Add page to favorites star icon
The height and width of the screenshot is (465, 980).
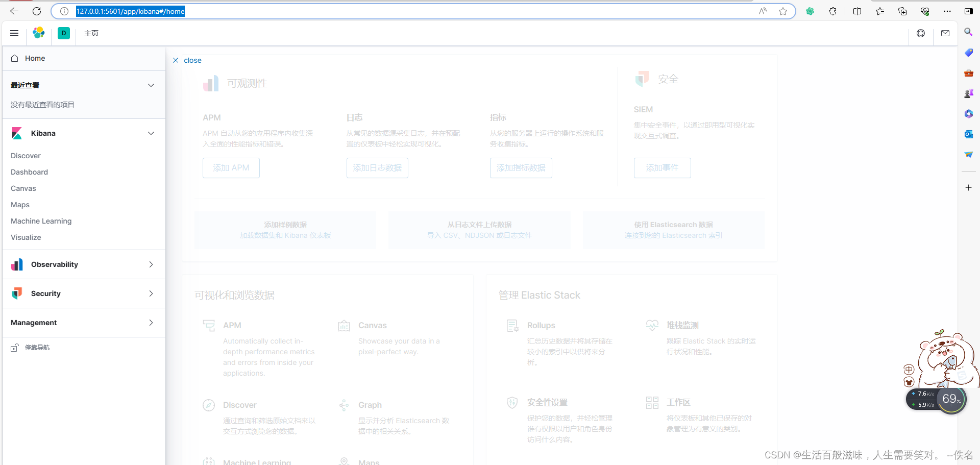[783, 11]
